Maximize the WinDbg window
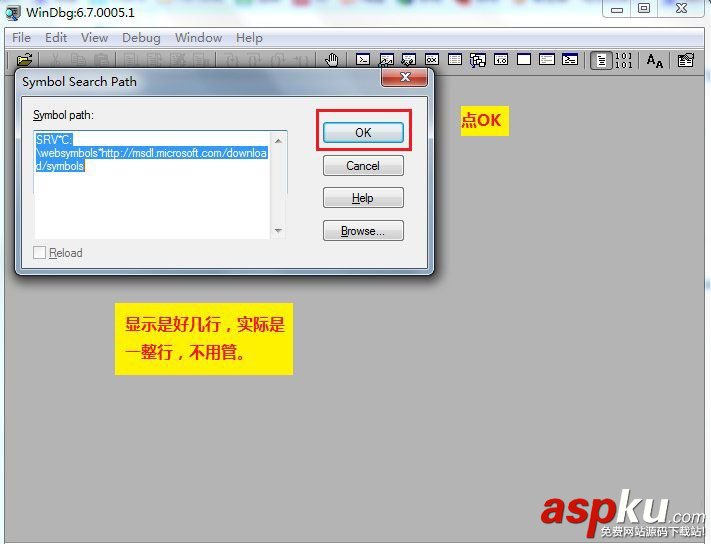Screen dimensions: 711x544 click(x=644, y=9)
